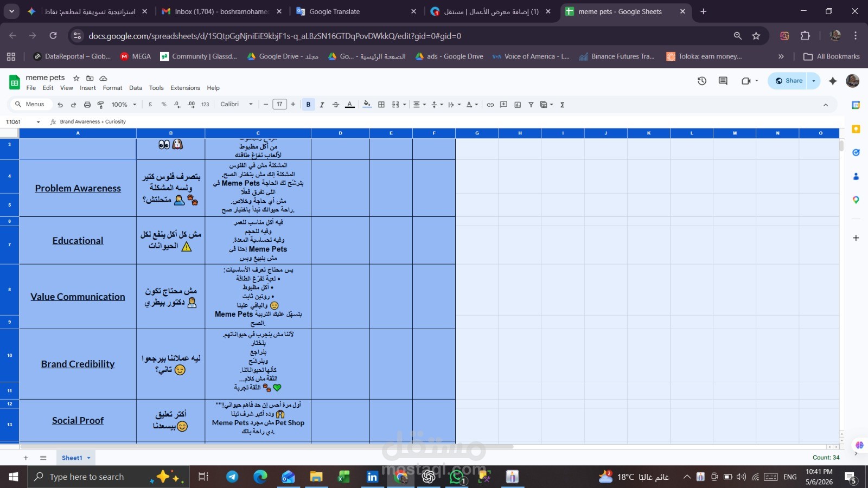
Task: Select the Problem Awareness cell
Action: [78, 188]
